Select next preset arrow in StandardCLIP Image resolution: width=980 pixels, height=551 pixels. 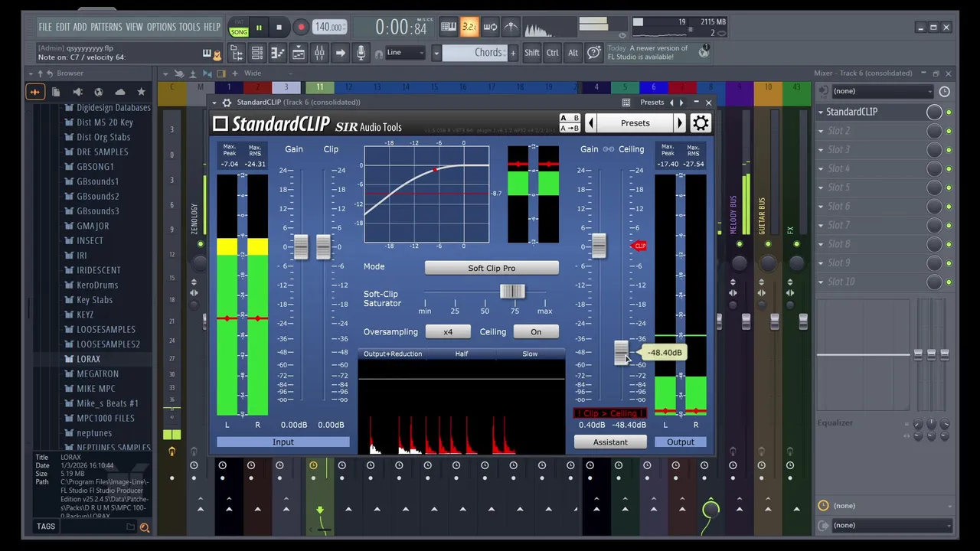point(679,123)
